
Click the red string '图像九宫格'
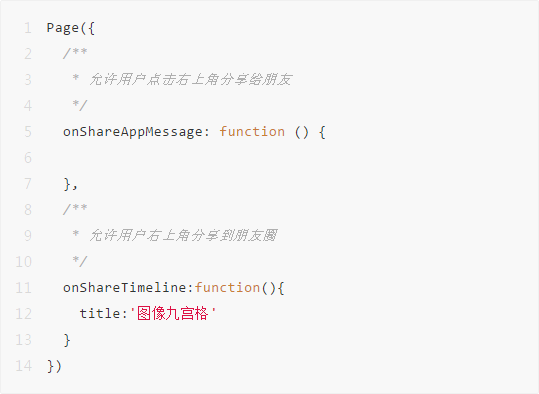[x=173, y=314]
